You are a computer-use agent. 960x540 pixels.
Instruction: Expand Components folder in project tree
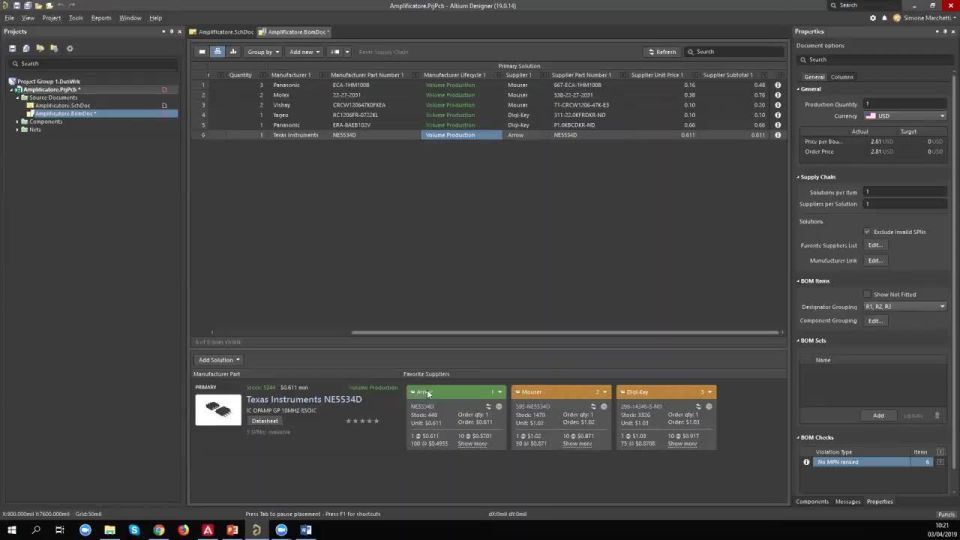click(17, 122)
